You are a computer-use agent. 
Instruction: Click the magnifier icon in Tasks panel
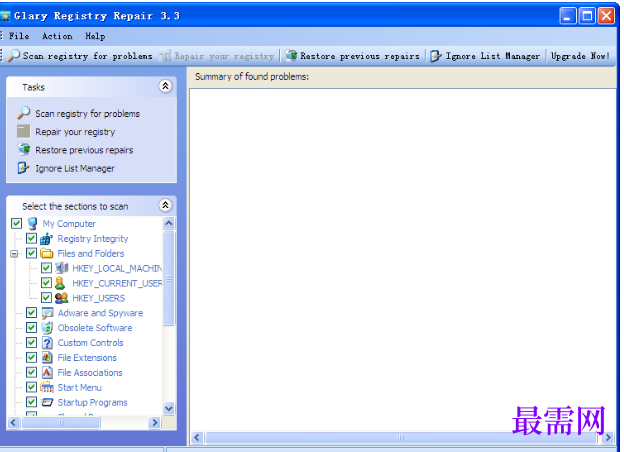(23, 113)
